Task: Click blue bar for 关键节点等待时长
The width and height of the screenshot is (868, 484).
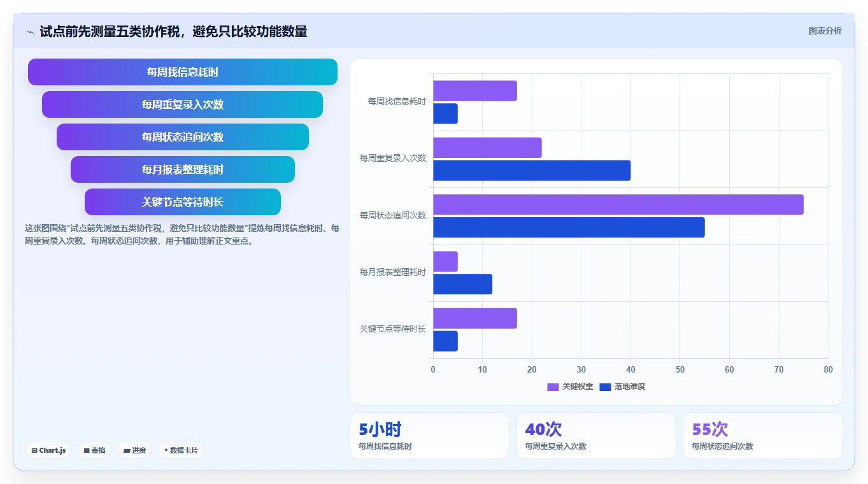Action: [x=445, y=341]
